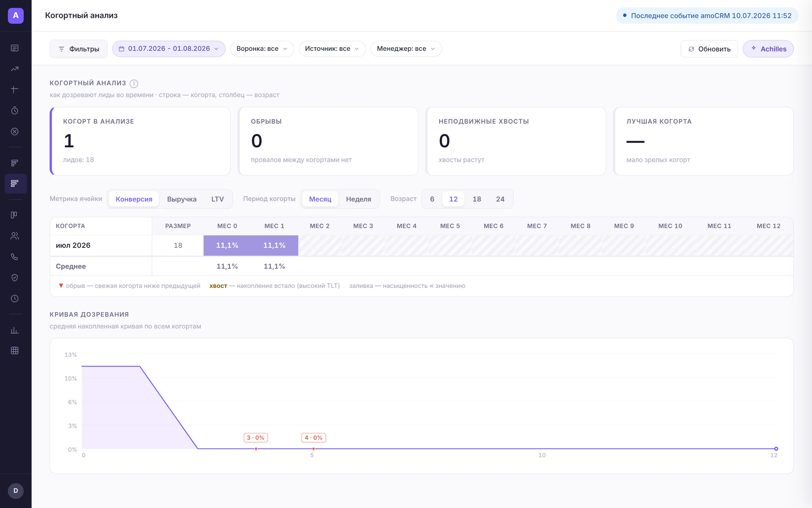The height and width of the screenshot is (508, 812).
Task: Click the "4 · 0%" chart marker
Action: [313, 438]
